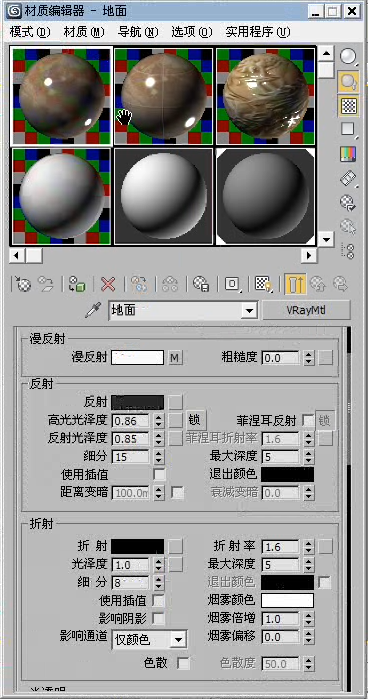Click the VRayMtl material type button
The image size is (368, 699).
[306, 310]
